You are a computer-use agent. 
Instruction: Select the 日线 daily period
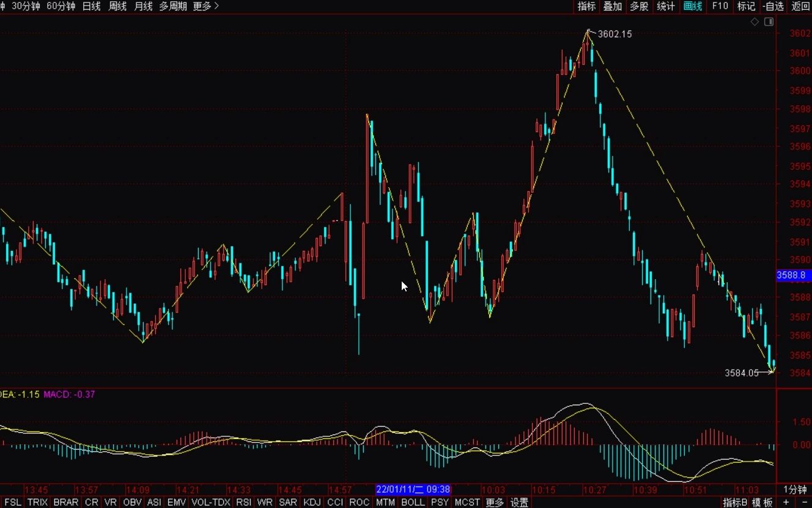91,6
